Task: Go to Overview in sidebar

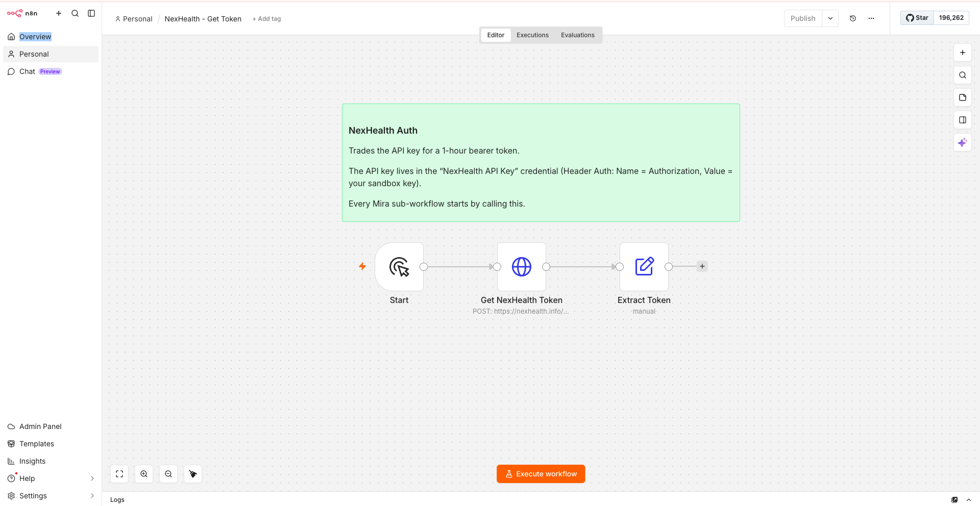Action: click(x=51, y=37)
